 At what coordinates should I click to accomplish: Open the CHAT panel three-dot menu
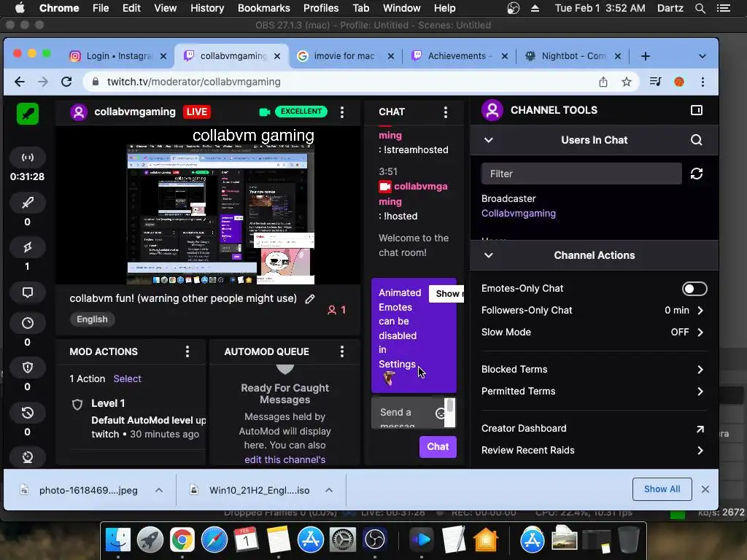(x=446, y=112)
